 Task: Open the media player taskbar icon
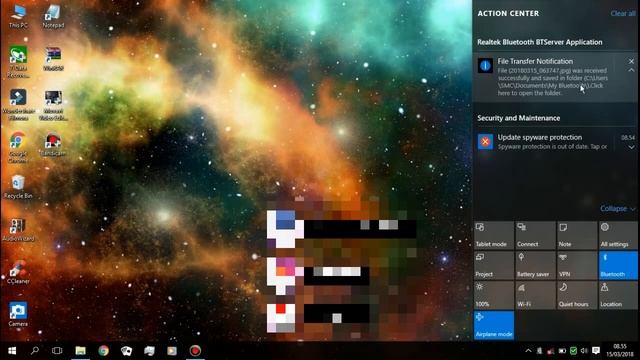pyautogui.click(x=172, y=351)
